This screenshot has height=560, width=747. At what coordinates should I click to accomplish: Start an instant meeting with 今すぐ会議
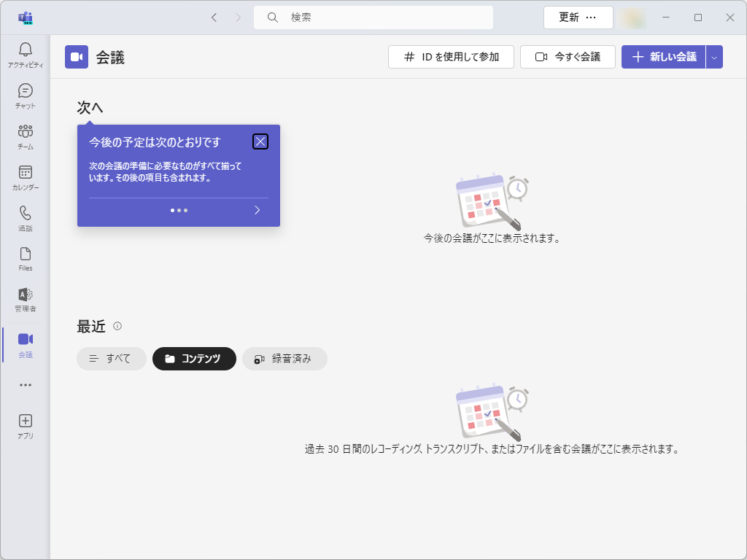point(568,56)
